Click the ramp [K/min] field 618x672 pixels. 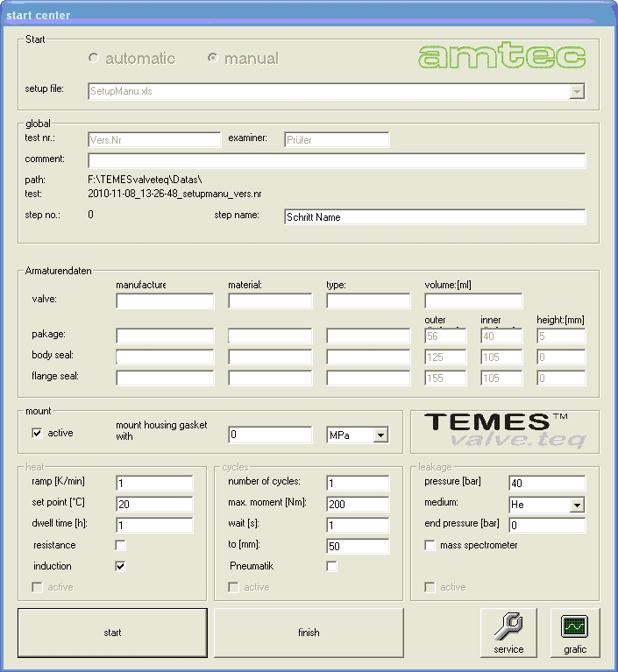pos(154,483)
